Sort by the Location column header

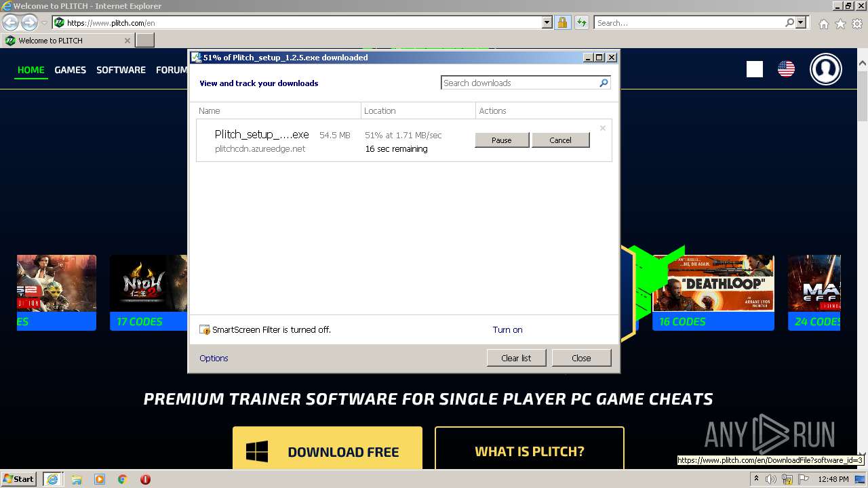click(x=418, y=110)
